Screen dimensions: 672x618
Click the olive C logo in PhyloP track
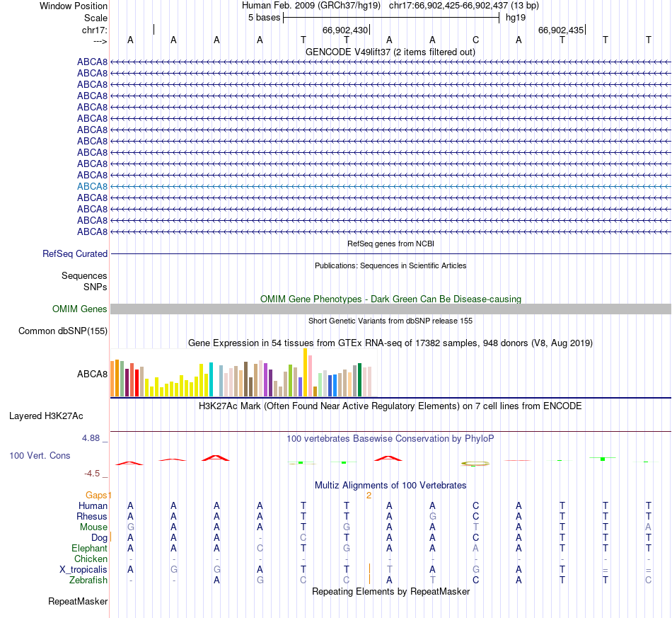tap(475, 464)
